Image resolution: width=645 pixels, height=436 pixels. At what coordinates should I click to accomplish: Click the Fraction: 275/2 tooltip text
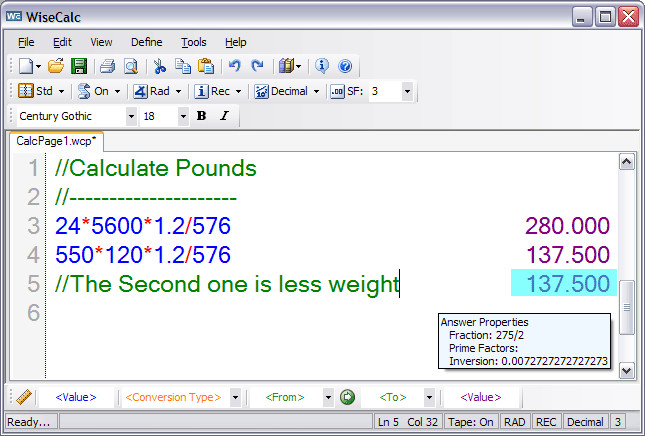tap(486, 335)
